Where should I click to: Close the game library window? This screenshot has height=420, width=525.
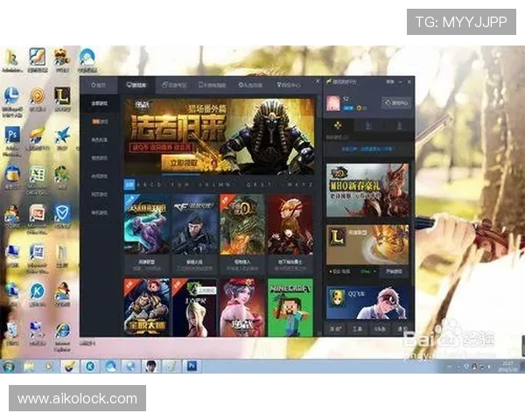pyautogui.click(x=318, y=81)
